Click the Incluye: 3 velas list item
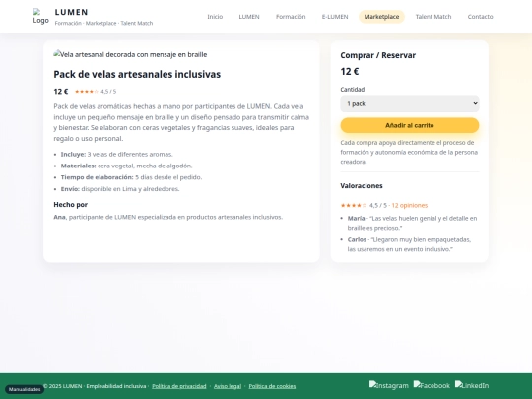532x399 pixels. click(116, 155)
